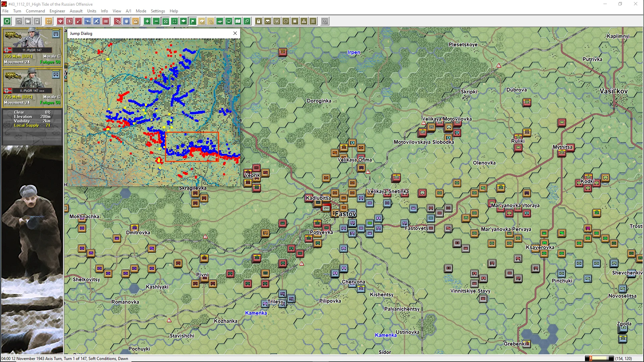Click the disk save toolbar icon
Image resolution: width=644 pixels, height=362 pixels.
pos(37,21)
